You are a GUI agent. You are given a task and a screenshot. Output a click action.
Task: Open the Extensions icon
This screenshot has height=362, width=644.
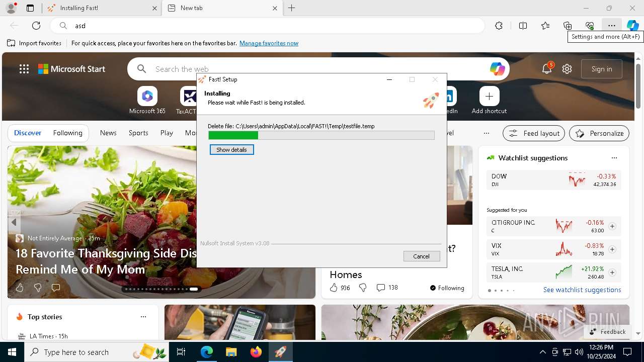click(499, 26)
